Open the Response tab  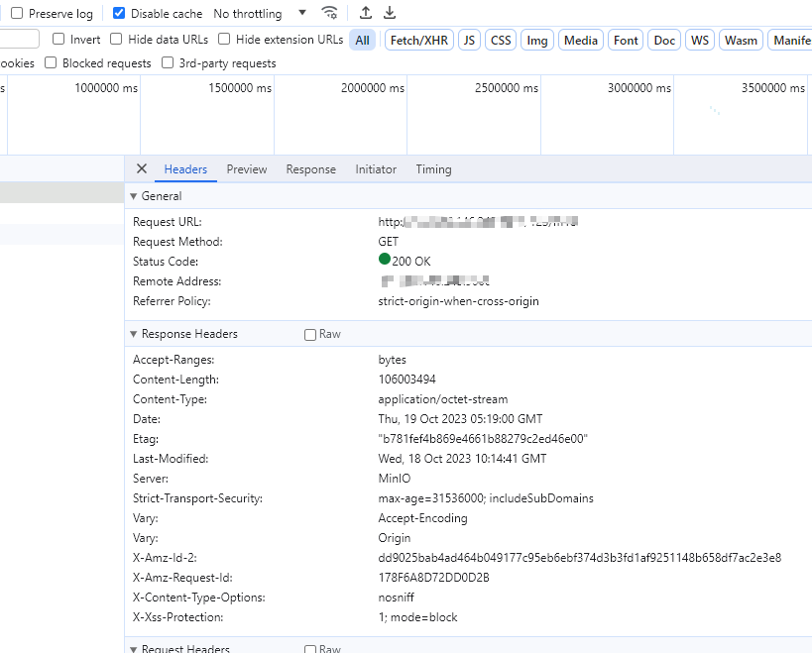[310, 169]
